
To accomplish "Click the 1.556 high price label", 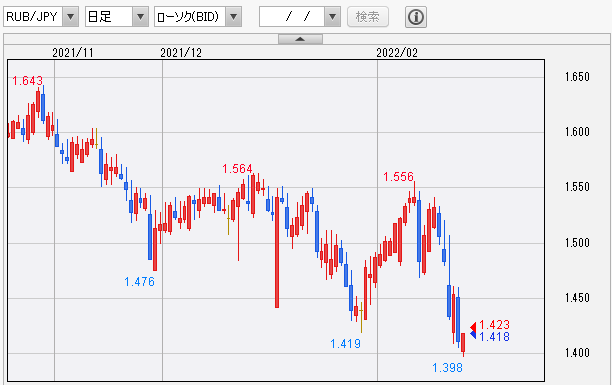I will click(x=398, y=177).
